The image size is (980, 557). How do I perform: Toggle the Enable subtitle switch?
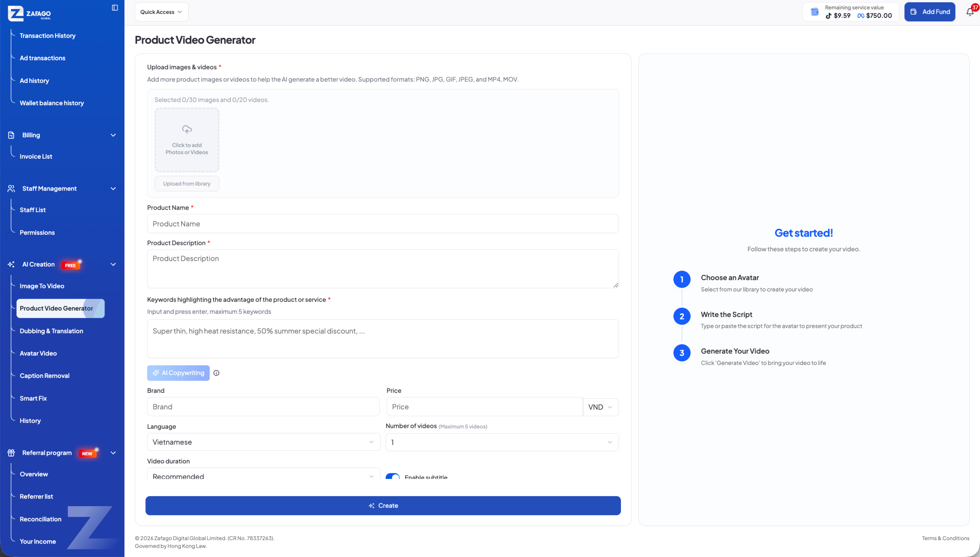pos(392,477)
